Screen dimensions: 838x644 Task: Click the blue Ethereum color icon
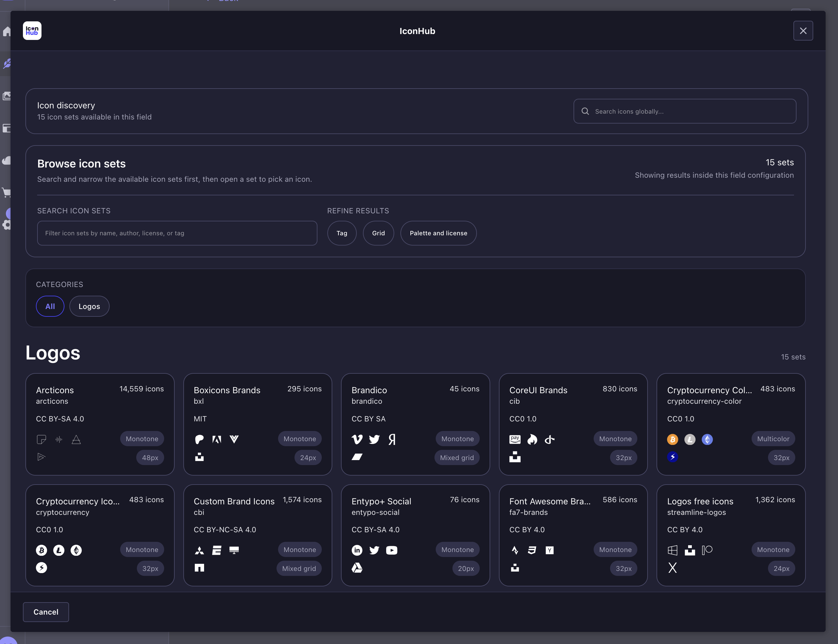pos(707,439)
